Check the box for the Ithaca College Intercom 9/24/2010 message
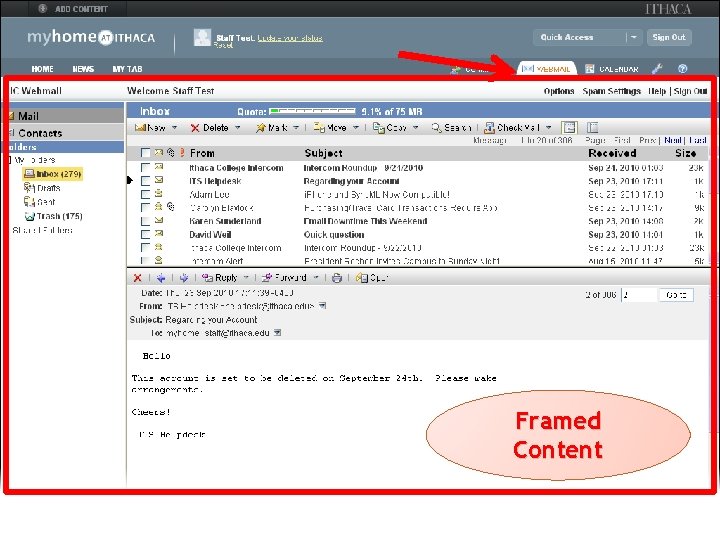The image size is (720, 540). 146,168
